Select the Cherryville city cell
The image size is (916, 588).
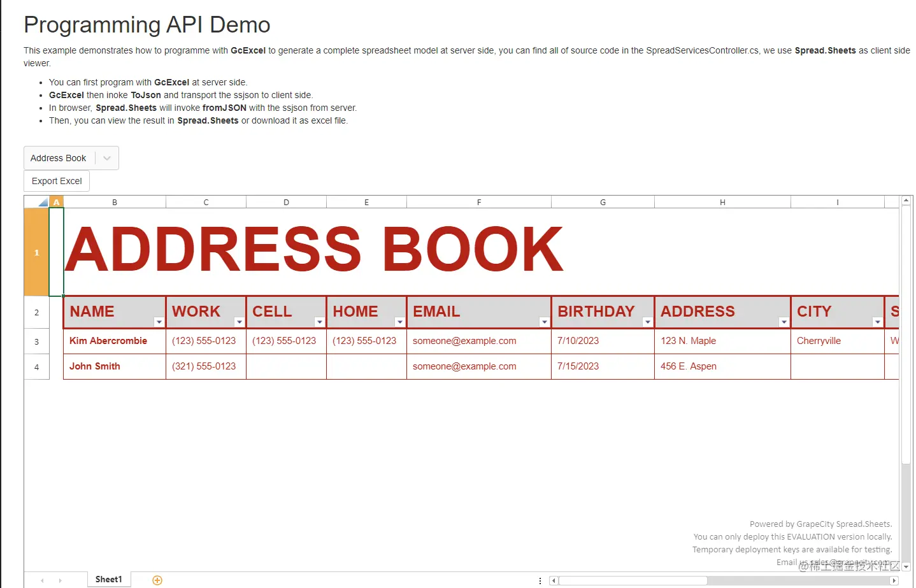click(838, 341)
